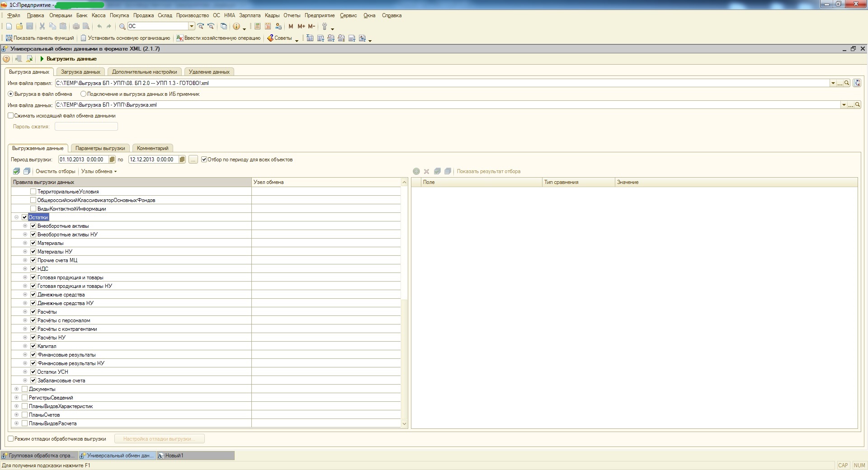Open the calendar picker for the period end date
The width and height of the screenshot is (868, 470).
pyautogui.click(x=182, y=160)
